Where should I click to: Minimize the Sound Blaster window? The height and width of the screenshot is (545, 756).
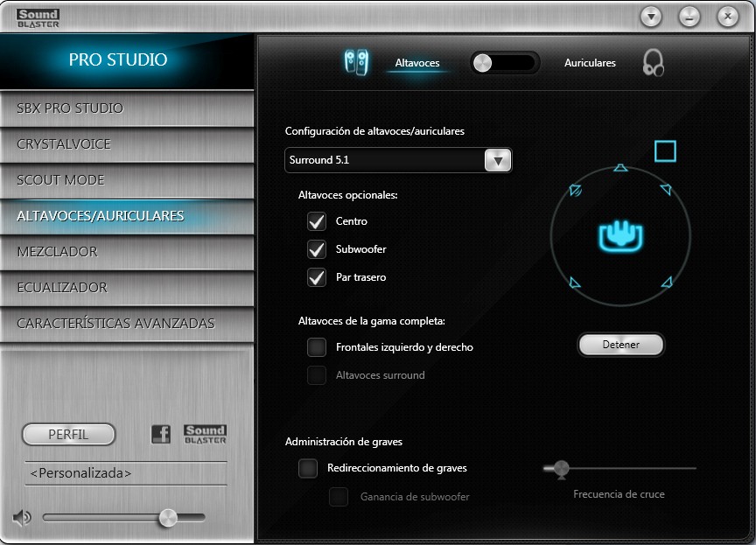[689, 17]
